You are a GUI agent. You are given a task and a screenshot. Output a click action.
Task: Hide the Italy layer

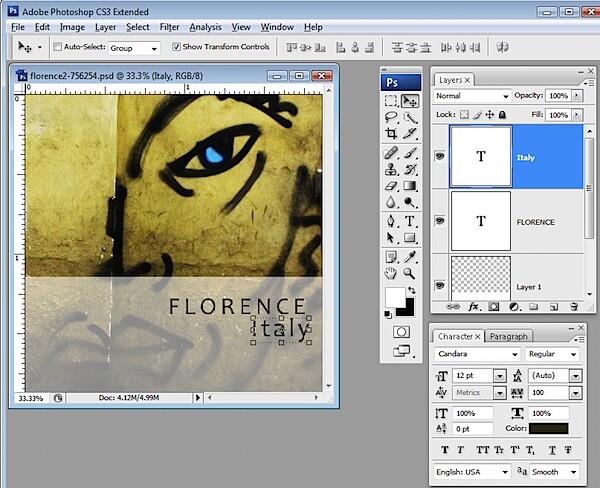(440, 156)
